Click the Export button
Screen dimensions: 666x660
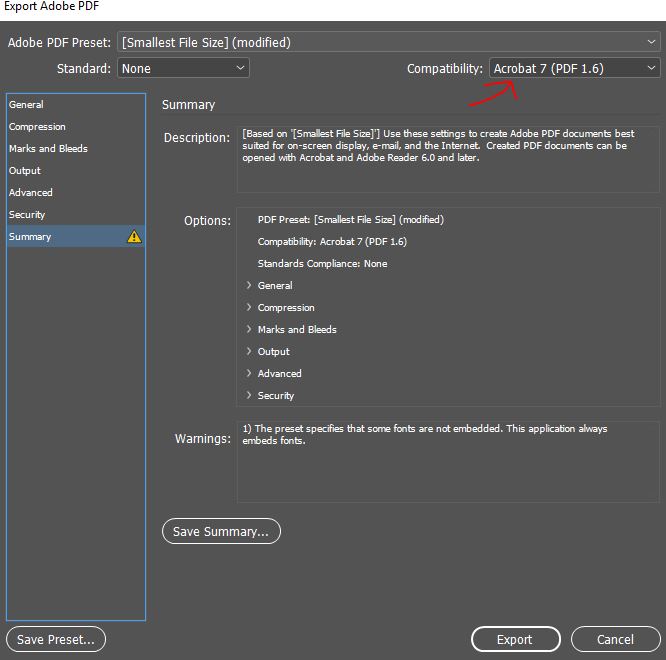tap(516, 639)
